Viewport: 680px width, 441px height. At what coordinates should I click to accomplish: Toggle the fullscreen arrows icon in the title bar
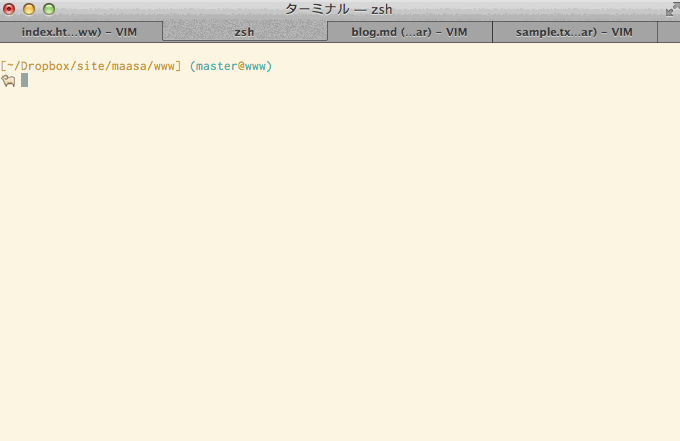click(672, 10)
